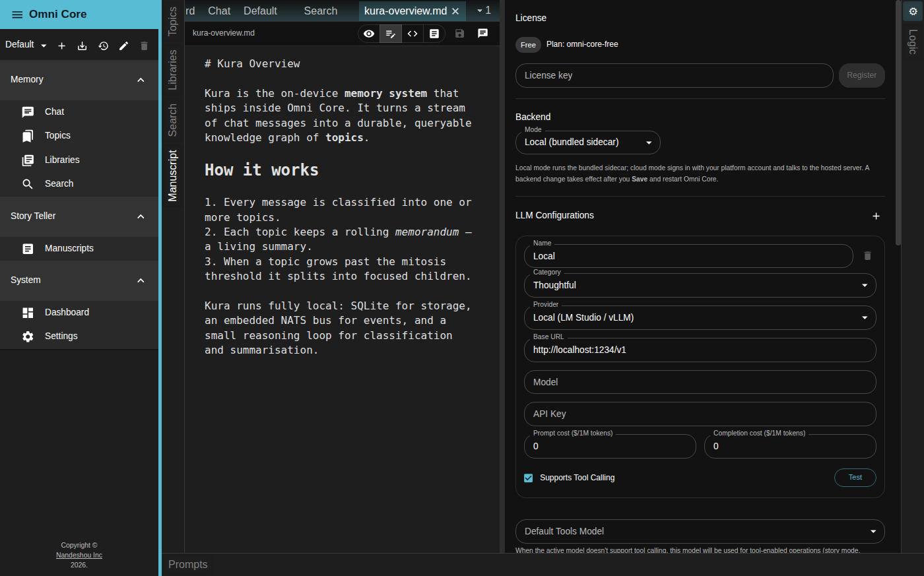
Task: Open the history icon in the sidebar toolbar
Action: tap(103, 46)
